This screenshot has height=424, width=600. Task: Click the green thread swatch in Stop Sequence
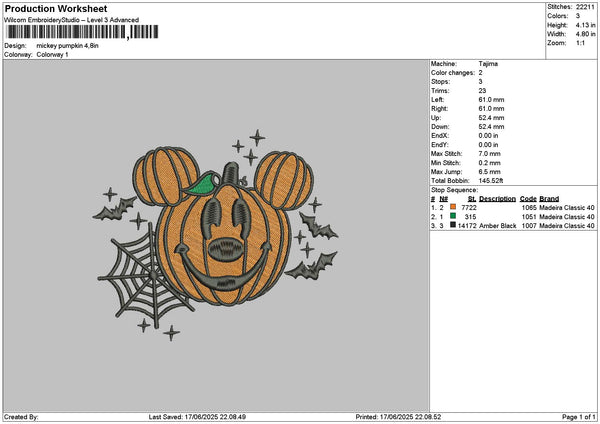pyautogui.click(x=453, y=216)
